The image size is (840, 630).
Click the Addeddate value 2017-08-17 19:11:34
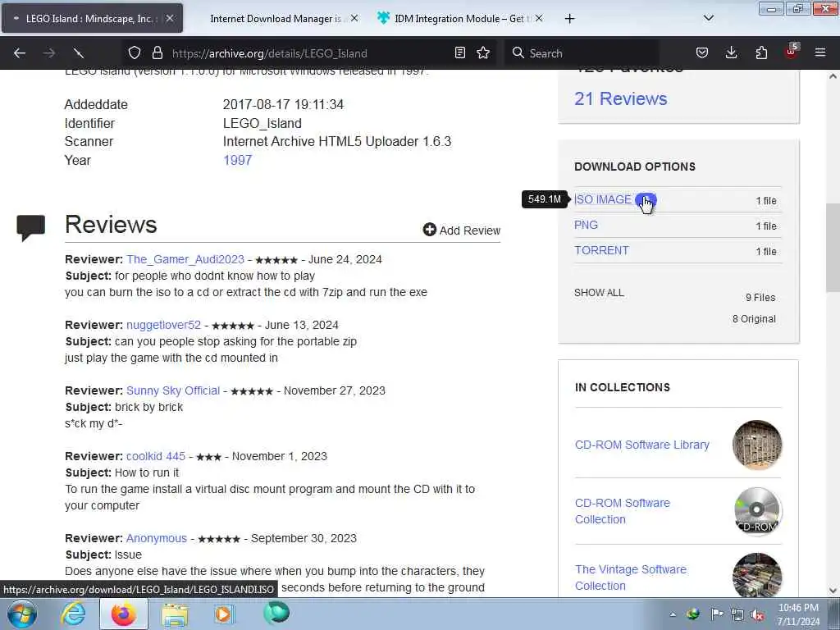point(283,104)
